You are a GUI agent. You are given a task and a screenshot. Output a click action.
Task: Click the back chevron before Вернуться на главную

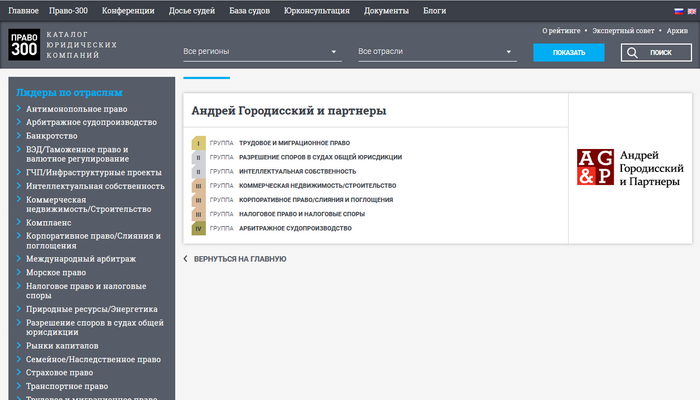click(x=185, y=259)
